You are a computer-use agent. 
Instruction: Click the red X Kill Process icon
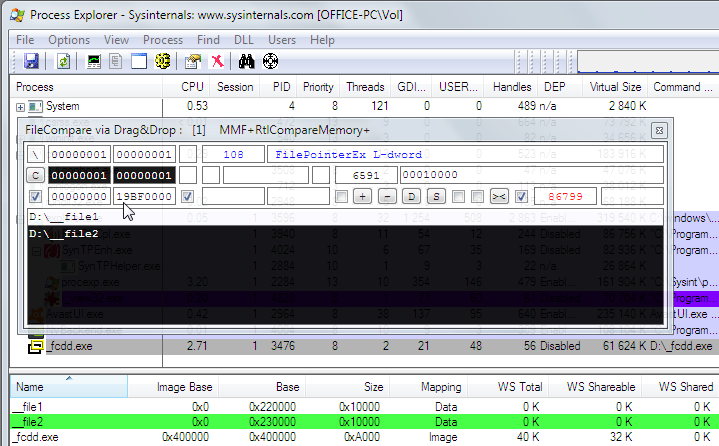217,61
